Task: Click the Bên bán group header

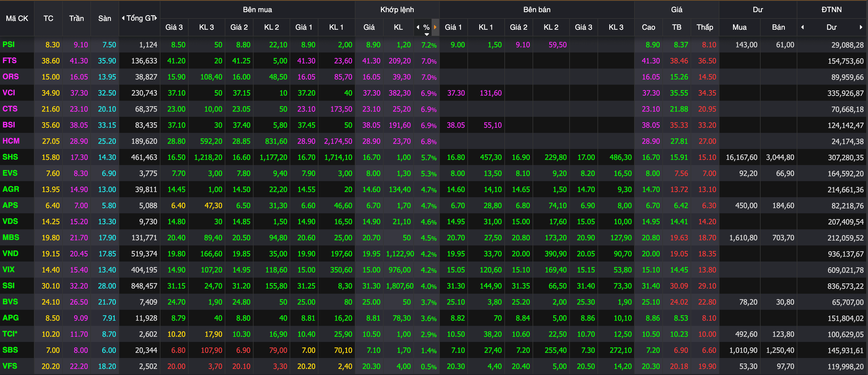Action: pos(537,9)
